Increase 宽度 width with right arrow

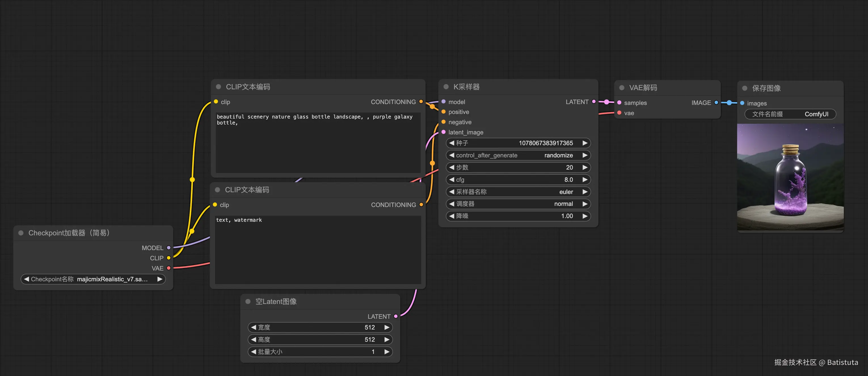(x=387, y=327)
